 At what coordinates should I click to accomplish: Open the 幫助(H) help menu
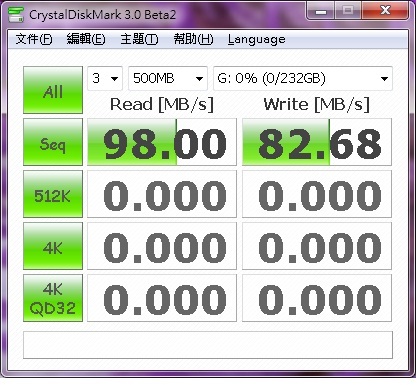pos(193,39)
